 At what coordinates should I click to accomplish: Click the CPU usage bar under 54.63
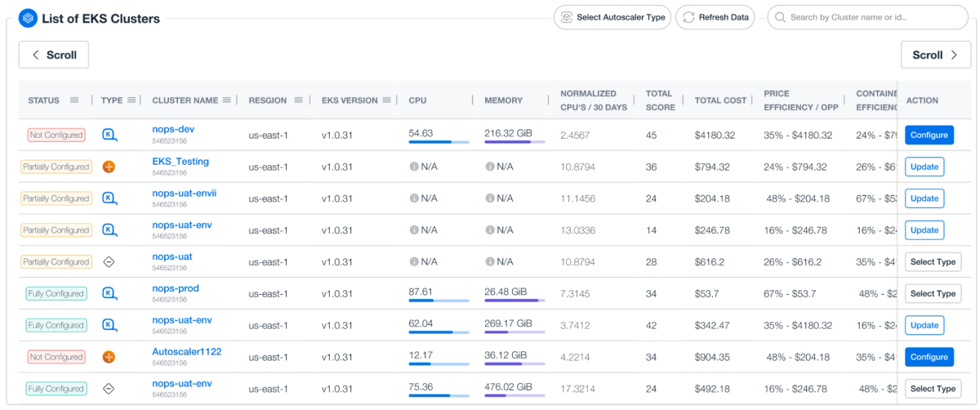(x=439, y=142)
